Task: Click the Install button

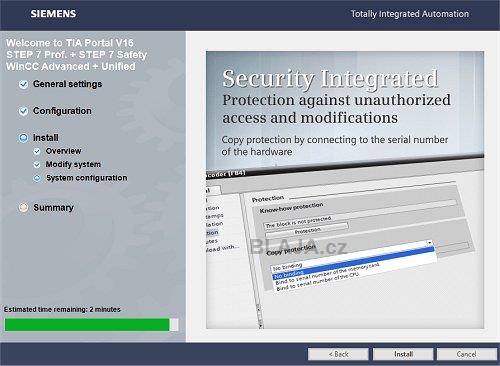Action: 403,354
